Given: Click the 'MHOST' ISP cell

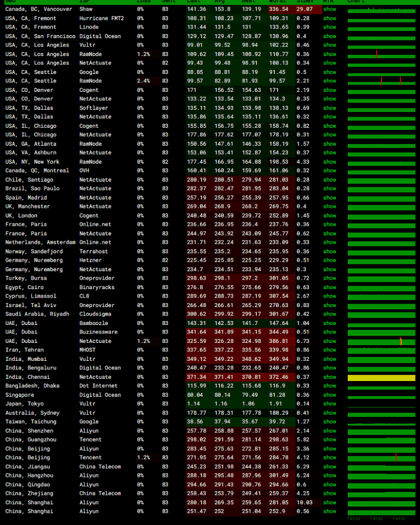Looking at the screenshot, I should click(87, 350).
